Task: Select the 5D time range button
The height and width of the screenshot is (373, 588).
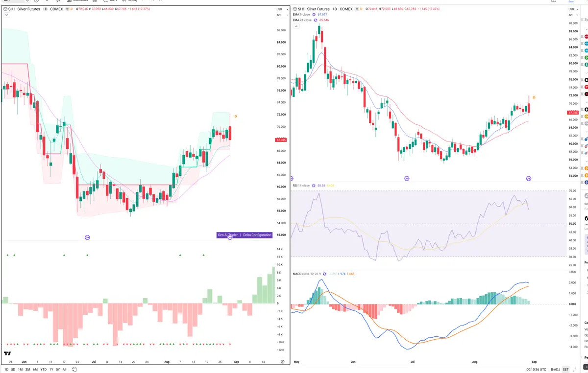Action: coord(13,369)
